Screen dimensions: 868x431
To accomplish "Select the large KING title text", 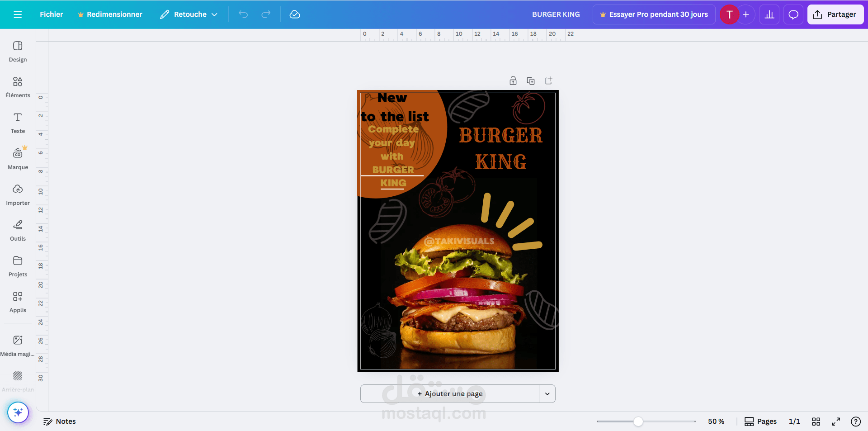I will pos(500,162).
